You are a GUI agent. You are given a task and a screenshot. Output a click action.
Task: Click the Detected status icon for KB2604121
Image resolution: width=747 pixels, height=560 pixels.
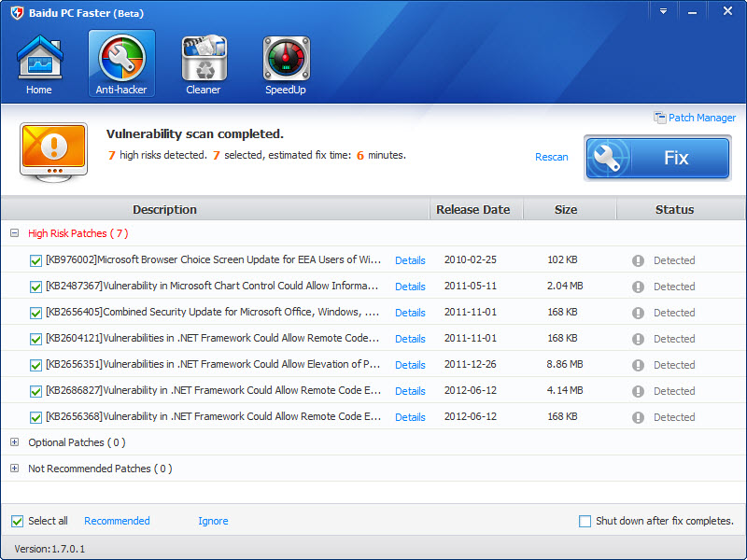(638, 339)
